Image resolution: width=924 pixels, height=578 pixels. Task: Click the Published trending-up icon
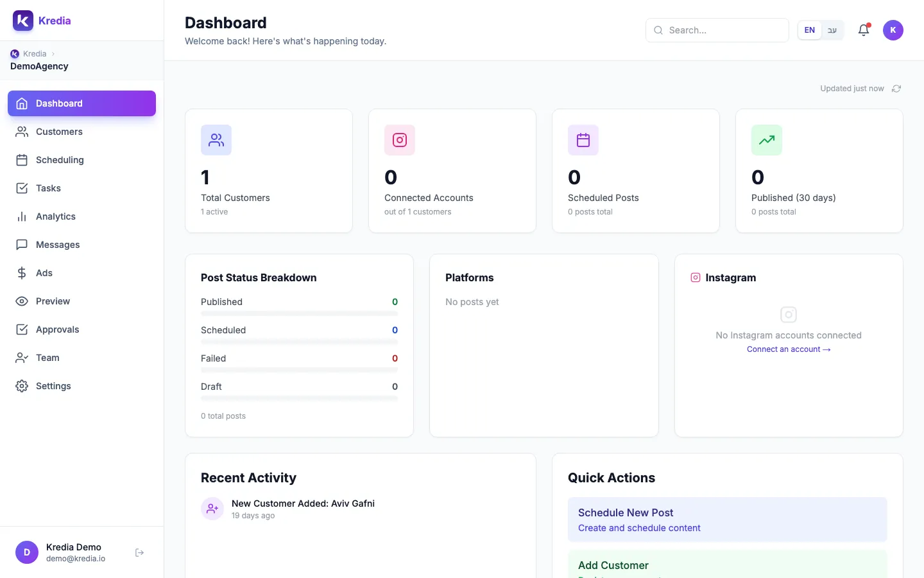pos(767,140)
